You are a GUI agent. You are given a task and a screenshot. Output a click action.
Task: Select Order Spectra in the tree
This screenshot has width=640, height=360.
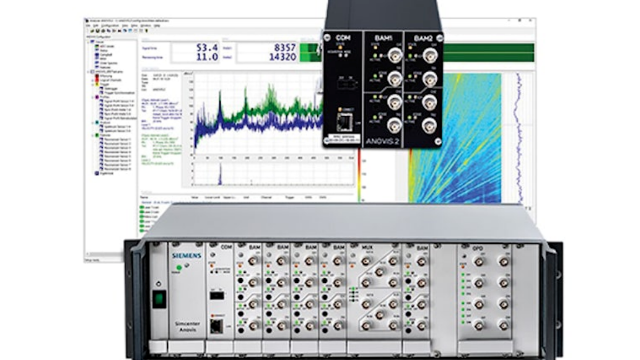pos(109,63)
